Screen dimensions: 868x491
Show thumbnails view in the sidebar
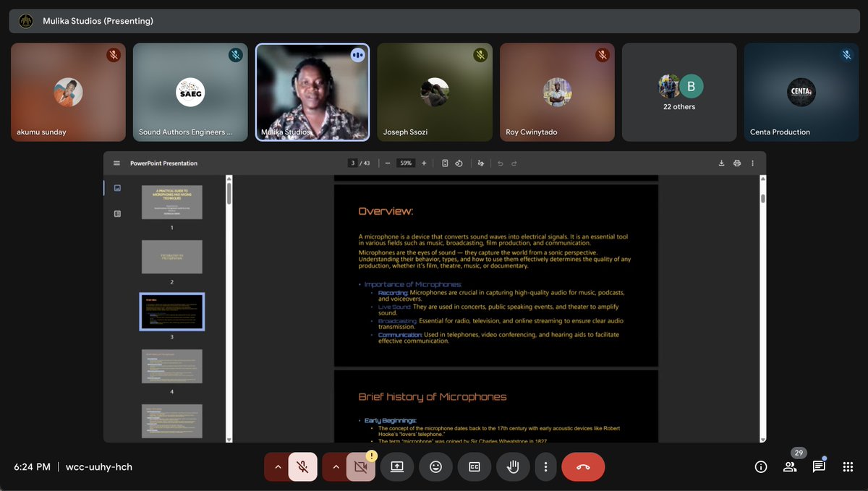(117, 188)
